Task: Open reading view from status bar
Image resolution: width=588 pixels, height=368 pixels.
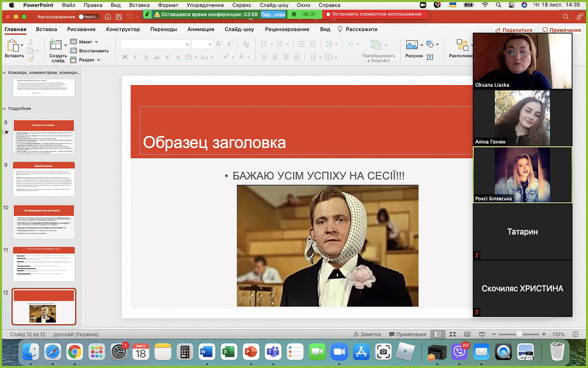Action: point(466,334)
